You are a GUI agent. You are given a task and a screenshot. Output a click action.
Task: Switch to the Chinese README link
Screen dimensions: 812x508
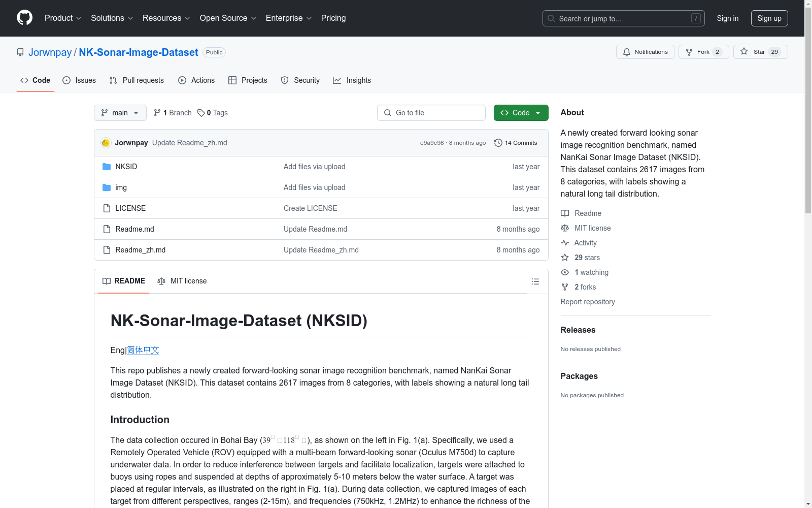[143, 350]
